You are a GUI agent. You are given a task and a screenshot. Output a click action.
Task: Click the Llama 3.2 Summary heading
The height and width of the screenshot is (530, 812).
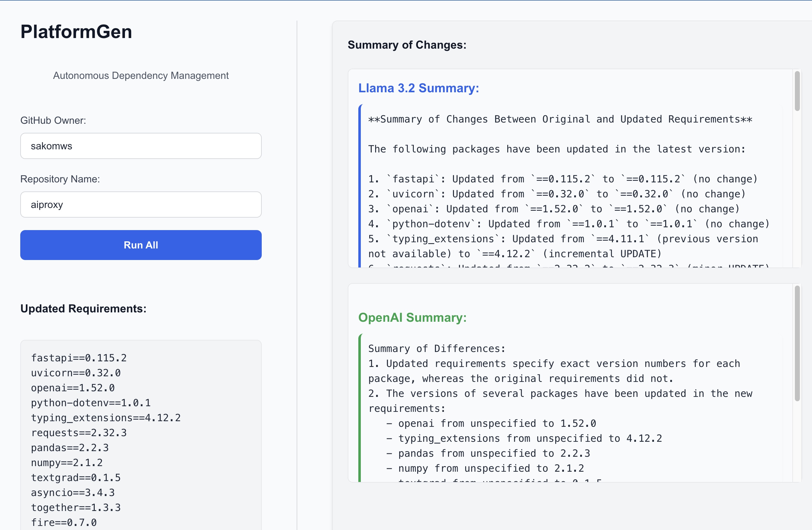[x=418, y=88]
